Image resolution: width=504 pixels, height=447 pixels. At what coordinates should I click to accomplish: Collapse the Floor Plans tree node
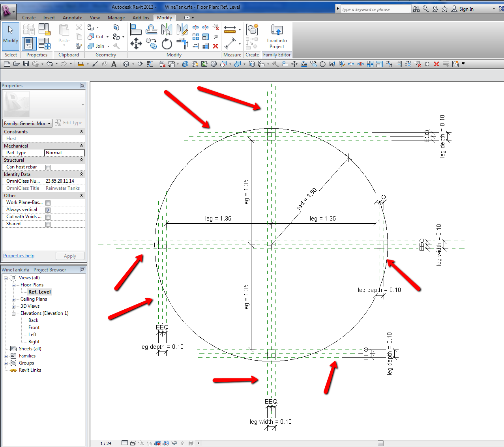[x=13, y=285]
